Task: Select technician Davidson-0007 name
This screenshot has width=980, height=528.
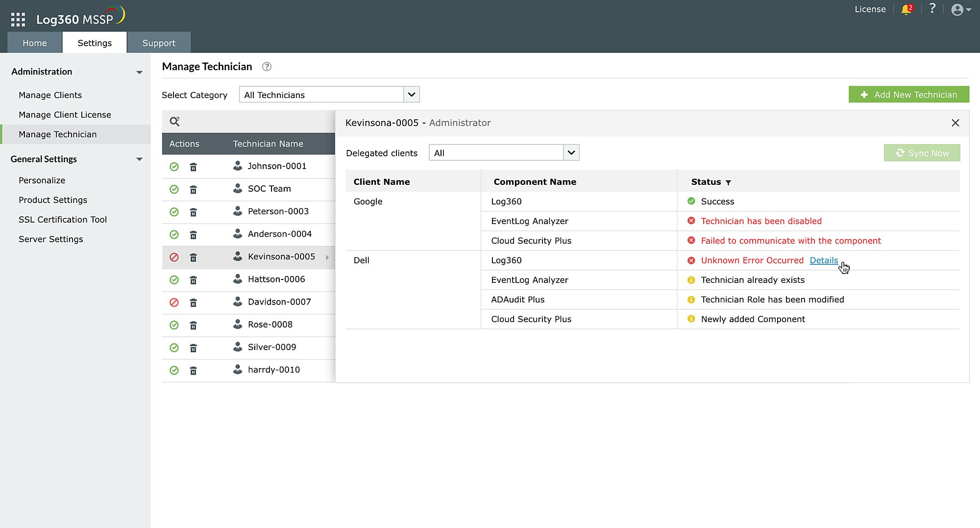Action: coord(279,302)
